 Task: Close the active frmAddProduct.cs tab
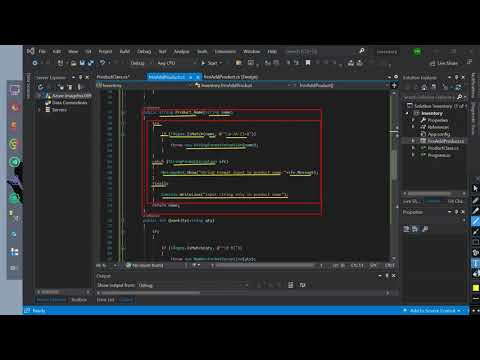click(198, 77)
